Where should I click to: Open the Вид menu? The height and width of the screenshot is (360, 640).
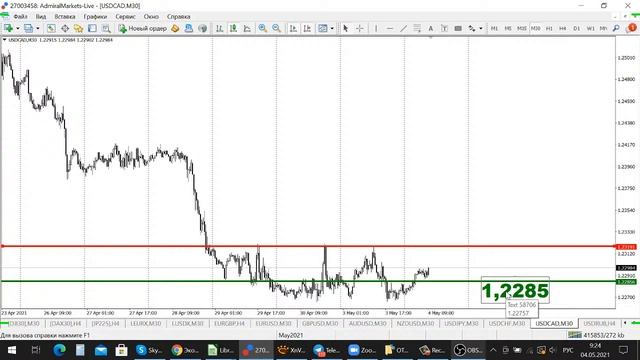[41, 17]
